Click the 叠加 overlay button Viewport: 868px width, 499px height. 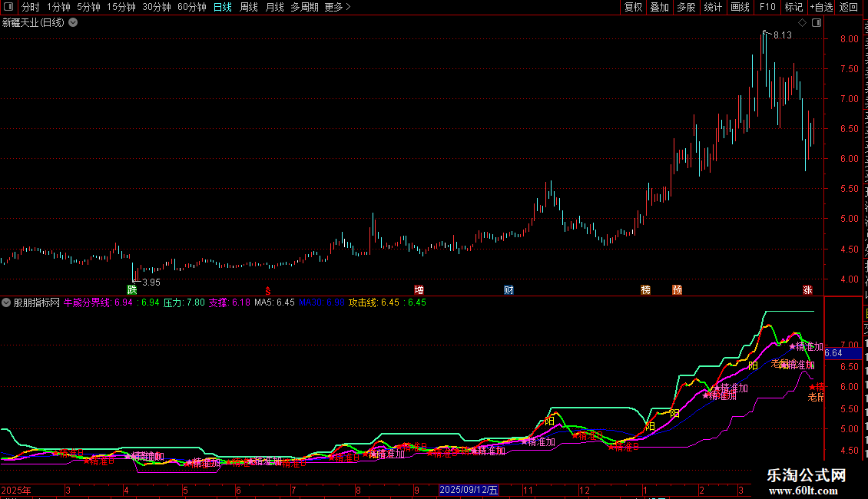click(659, 7)
